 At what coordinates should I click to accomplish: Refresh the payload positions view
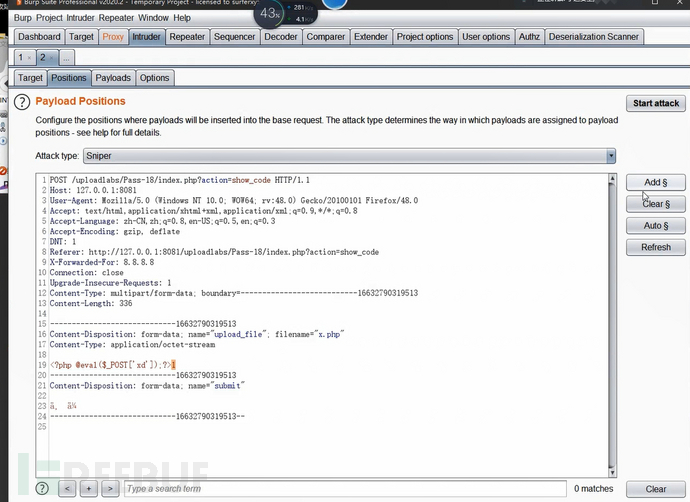click(656, 247)
